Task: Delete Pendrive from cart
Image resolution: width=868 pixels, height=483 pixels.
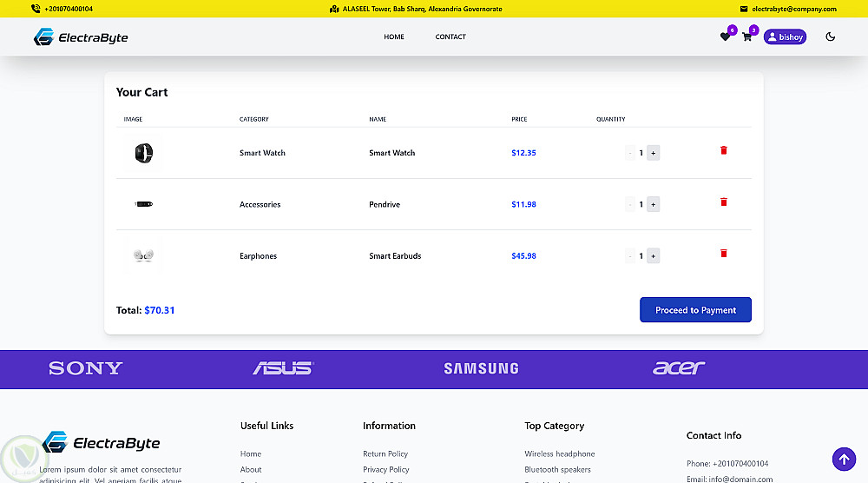Action: pos(724,202)
